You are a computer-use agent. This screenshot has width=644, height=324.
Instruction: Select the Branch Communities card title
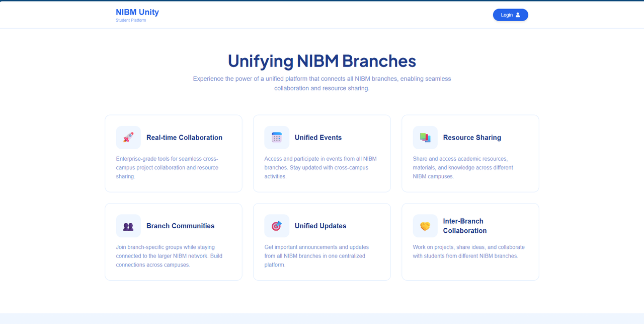[180, 226]
